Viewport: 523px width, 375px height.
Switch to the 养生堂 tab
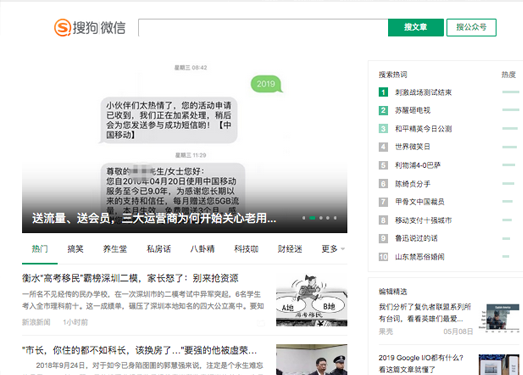point(115,249)
